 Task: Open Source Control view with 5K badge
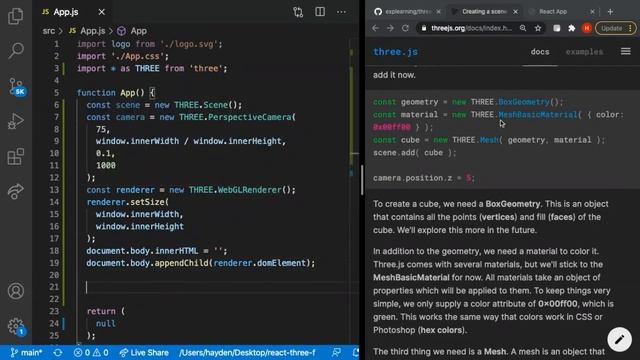coord(16,87)
